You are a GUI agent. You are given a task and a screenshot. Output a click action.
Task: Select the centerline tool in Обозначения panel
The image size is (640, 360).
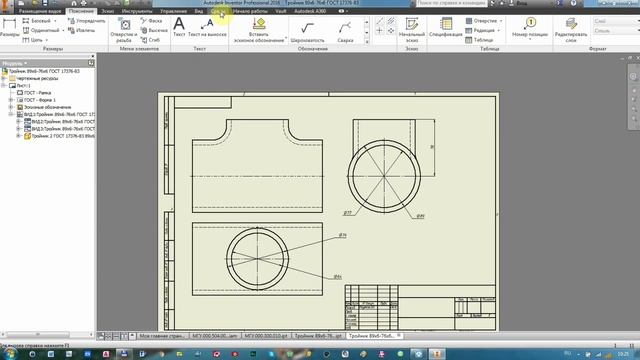[x=380, y=21]
